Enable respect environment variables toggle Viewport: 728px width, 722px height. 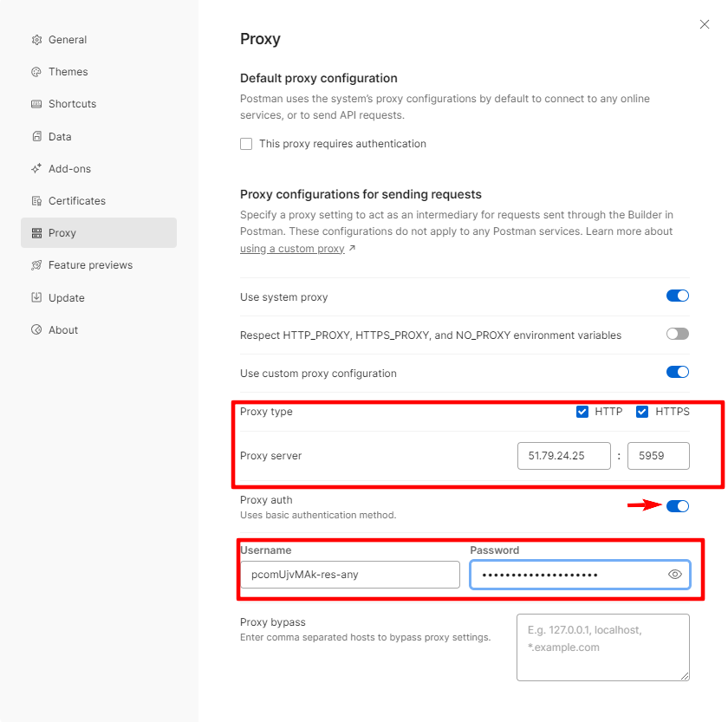click(677, 335)
